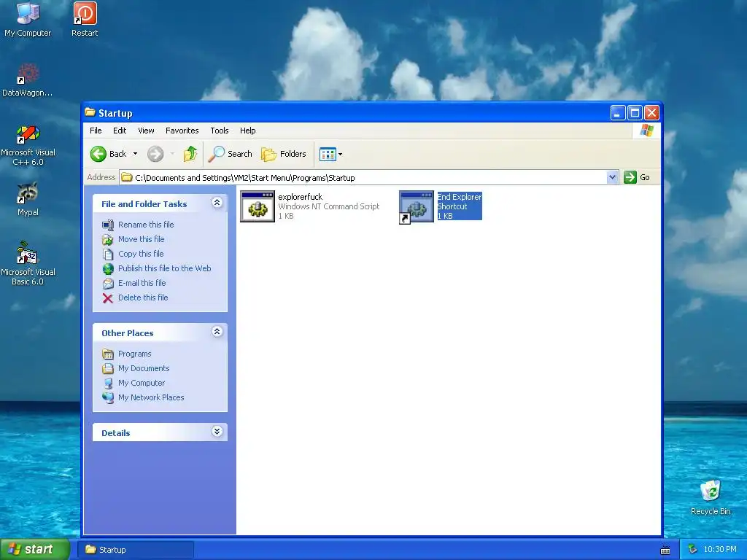Click the Startup window title bar folder icon
Screen dimensions: 747x560
[90, 112]
